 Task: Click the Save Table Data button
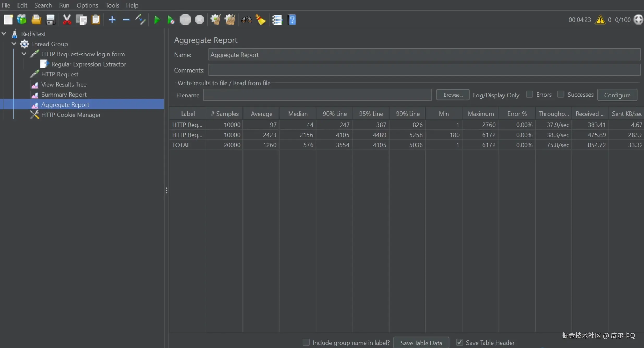coord(421,343)
